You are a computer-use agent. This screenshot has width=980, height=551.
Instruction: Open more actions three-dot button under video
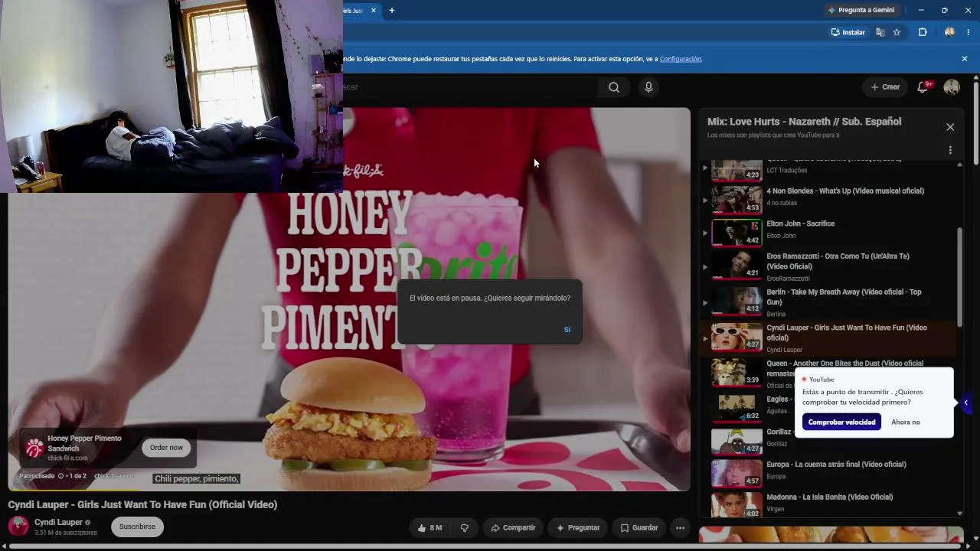[x=680, y=528]
